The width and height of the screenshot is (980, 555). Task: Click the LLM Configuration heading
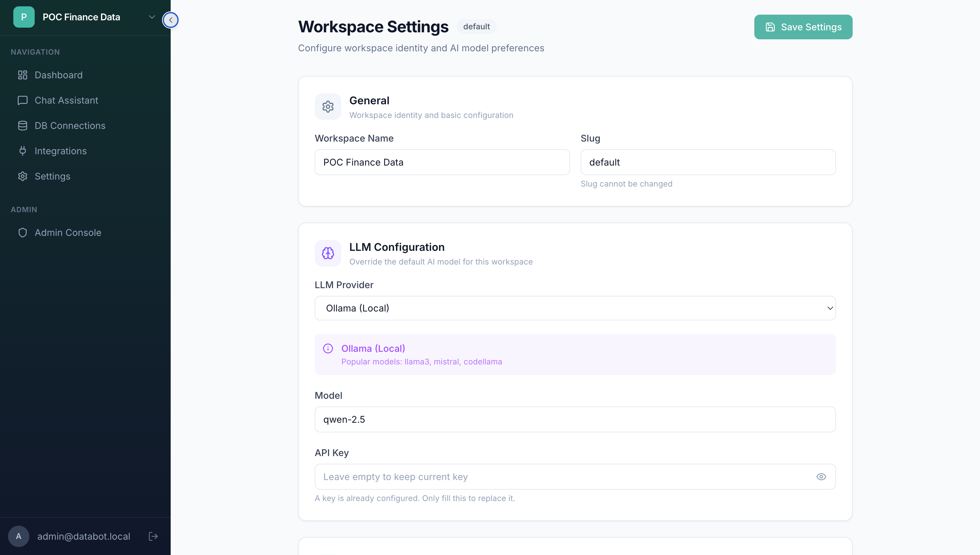pyautogui.click(x=397, y=247)
